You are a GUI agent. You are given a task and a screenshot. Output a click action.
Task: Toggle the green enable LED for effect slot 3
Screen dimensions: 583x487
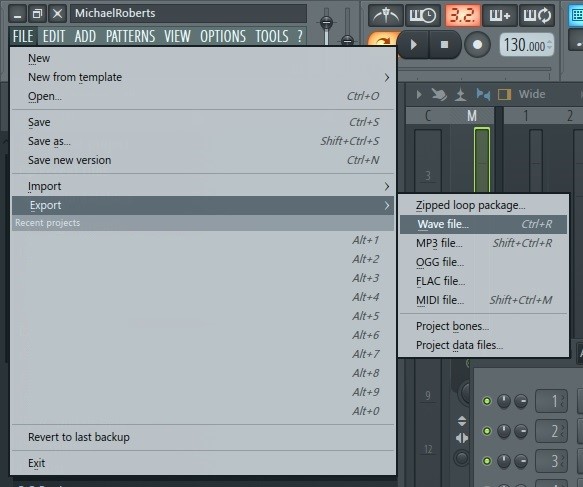(487, 461)
